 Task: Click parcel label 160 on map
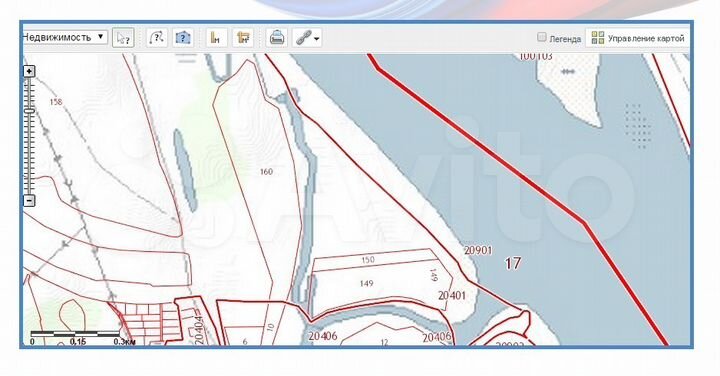(266, 172)
